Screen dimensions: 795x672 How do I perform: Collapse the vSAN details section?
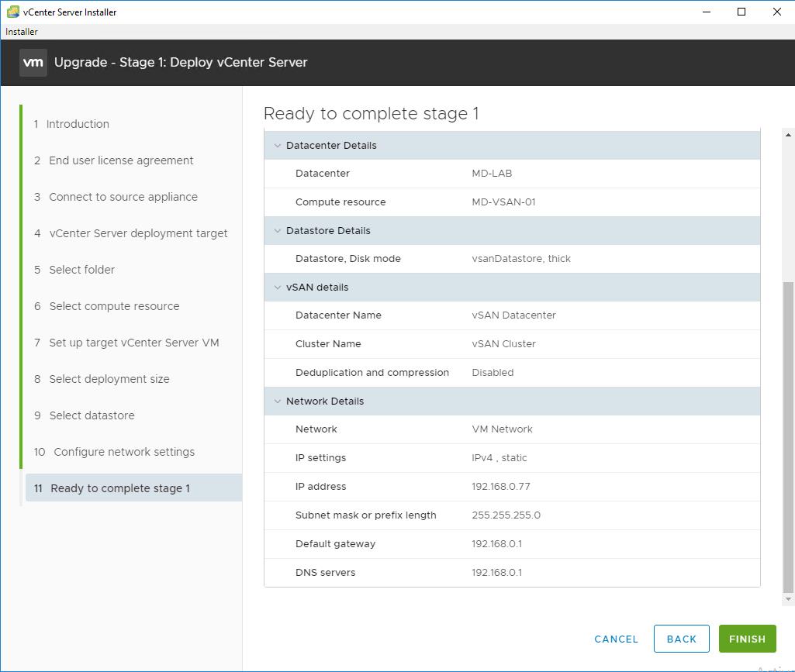click(278, 288)
